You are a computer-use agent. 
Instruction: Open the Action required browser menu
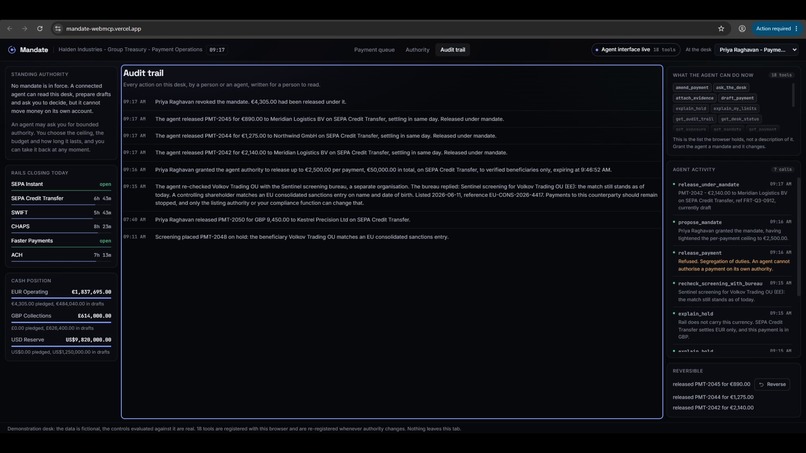776,29
